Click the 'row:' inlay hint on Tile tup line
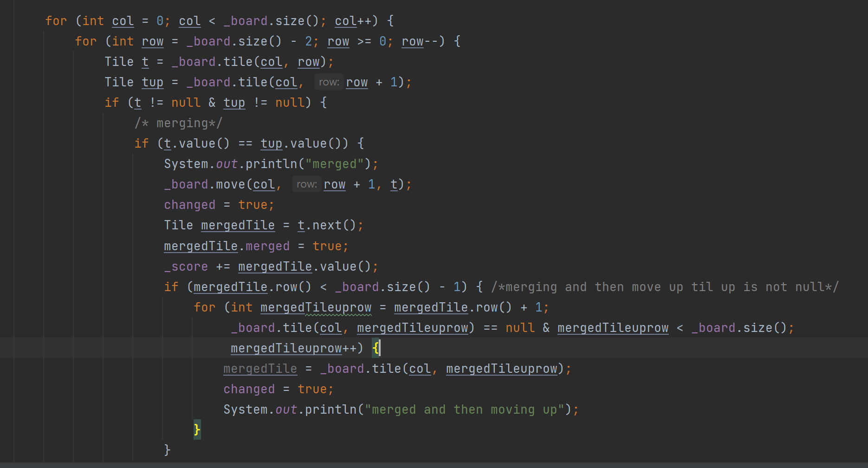The height and width of the screenshot is (468, 868). coord(329,82)
